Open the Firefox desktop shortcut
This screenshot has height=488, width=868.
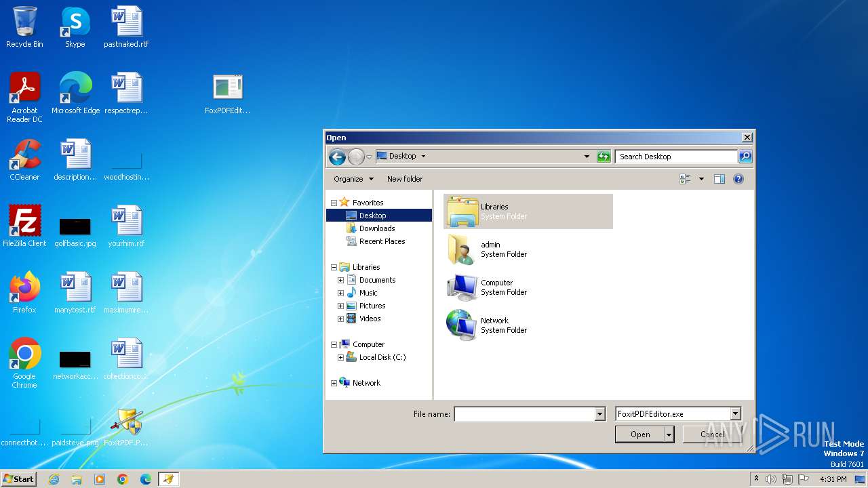click(24, 293)
